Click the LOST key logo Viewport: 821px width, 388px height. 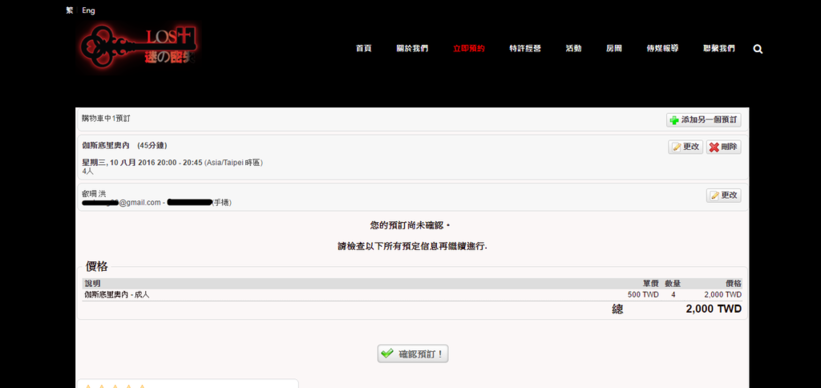pos(139,47)
